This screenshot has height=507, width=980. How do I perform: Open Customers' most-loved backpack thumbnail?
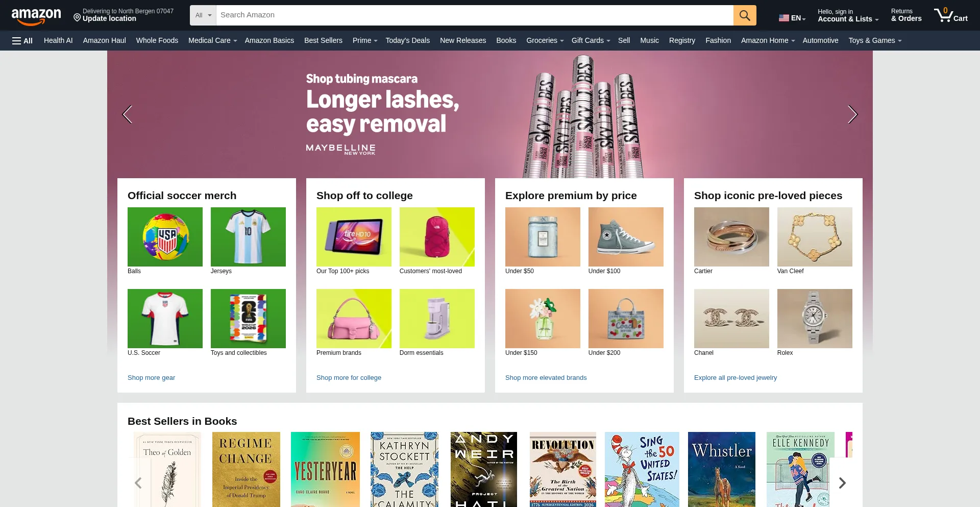tap(437, 237)
